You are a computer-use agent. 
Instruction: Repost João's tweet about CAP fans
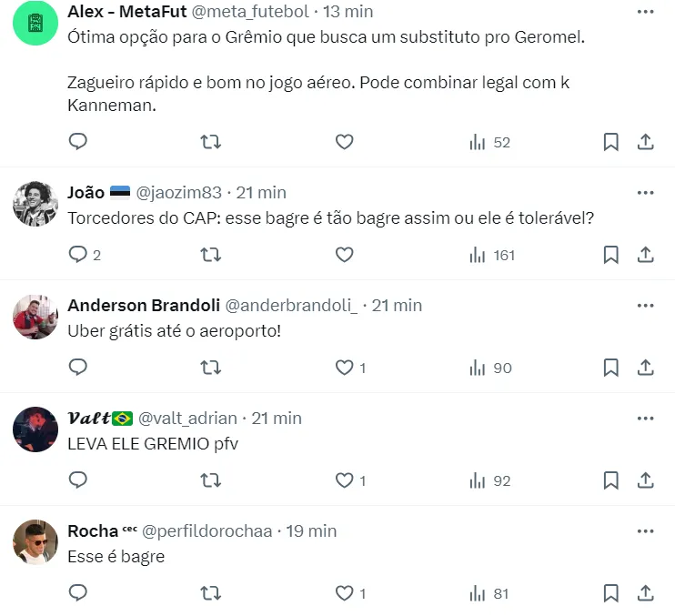pos(210,255)
